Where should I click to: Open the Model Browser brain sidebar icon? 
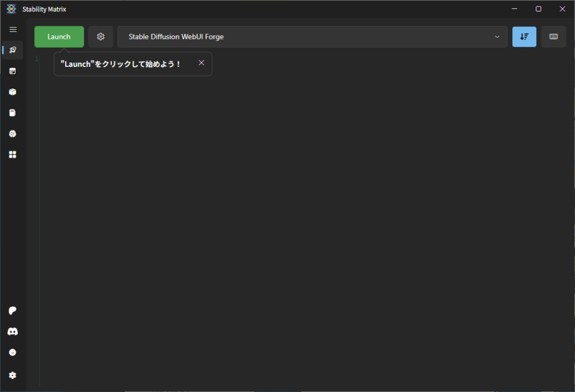[x=12, y=134]
